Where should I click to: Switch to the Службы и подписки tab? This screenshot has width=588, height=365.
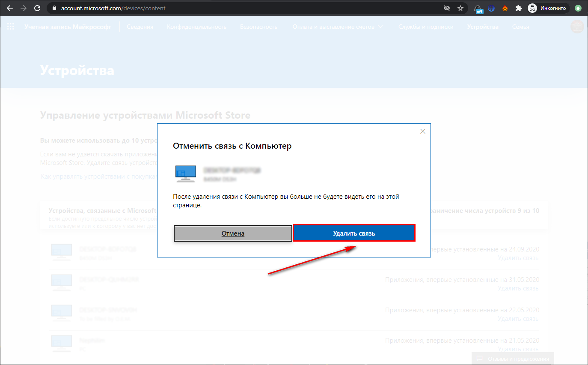(x=426, y=27)
